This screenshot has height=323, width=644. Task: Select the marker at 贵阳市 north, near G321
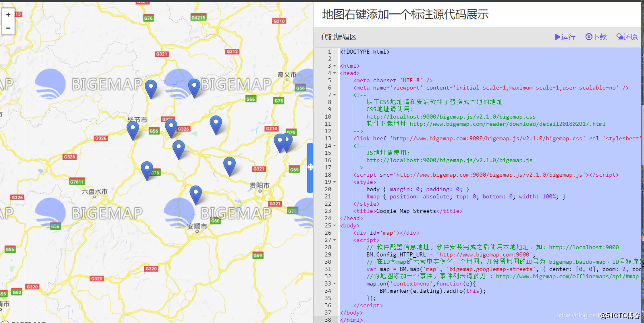pyautogui.click(x=229, y=167)
